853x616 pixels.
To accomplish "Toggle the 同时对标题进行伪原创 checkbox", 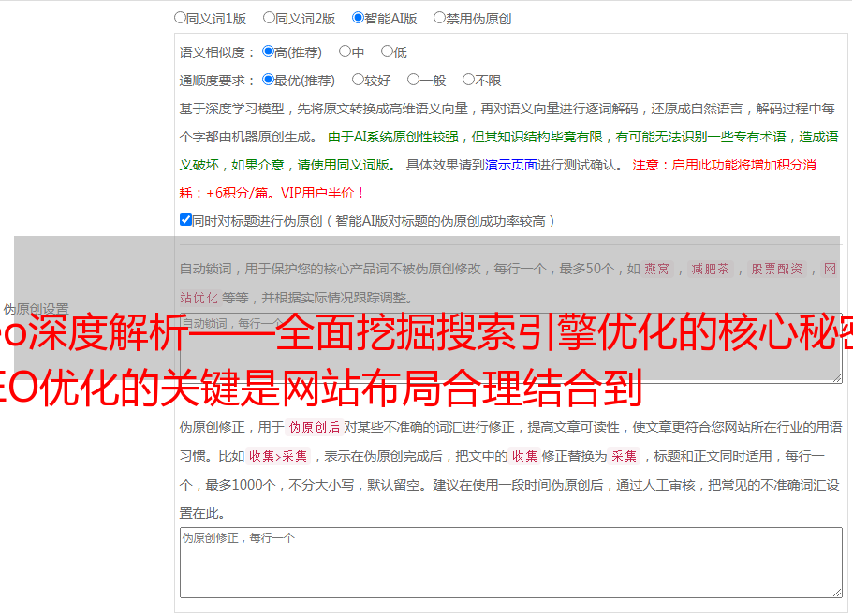I will click(185, 220).
